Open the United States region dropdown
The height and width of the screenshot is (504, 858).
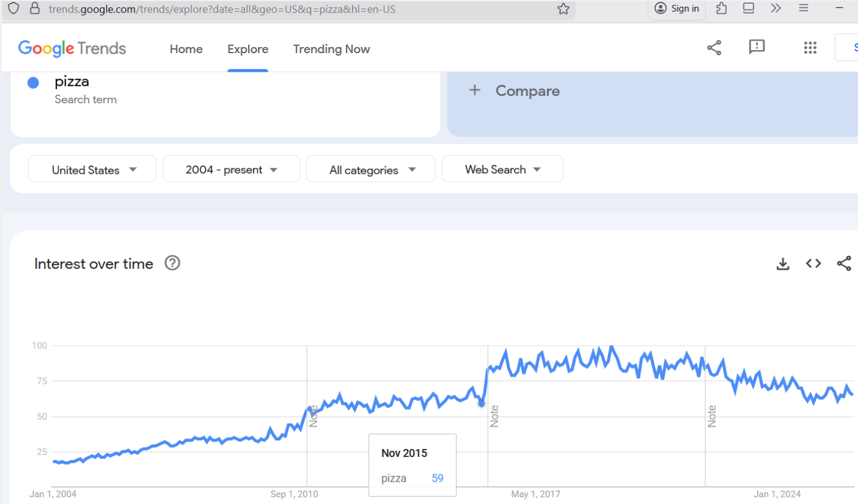click(92, 169)
